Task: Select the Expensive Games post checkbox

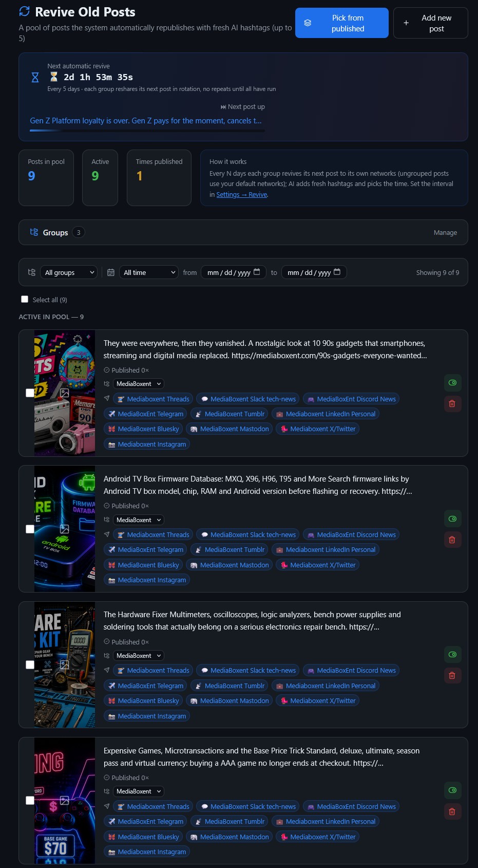Action: click(x=30, y=800)
